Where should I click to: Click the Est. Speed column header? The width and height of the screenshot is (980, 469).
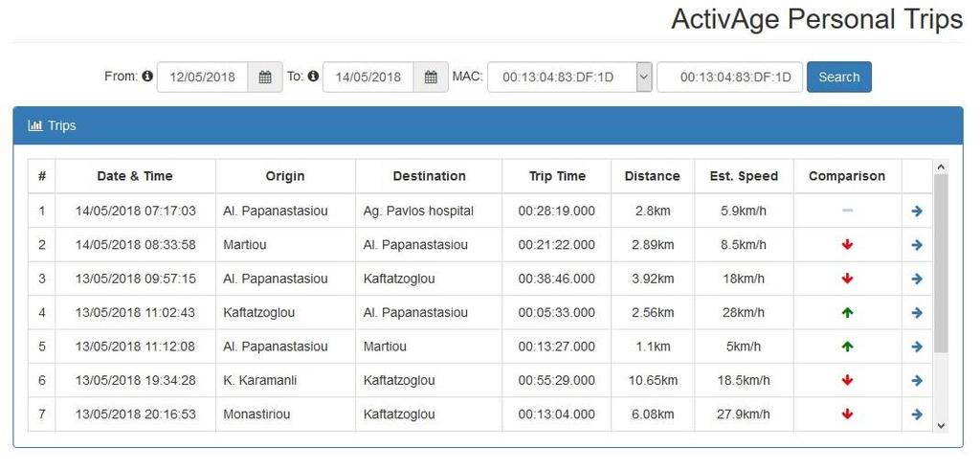[x=744, y=176]
